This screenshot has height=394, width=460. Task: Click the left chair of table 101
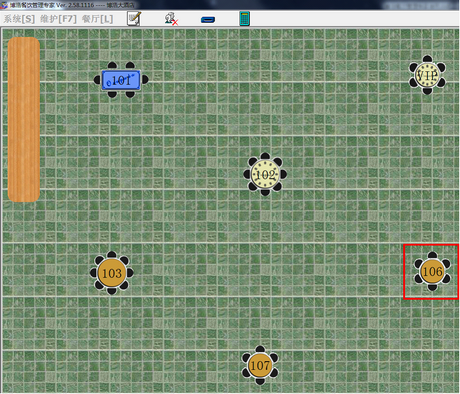tap(97, 80)
